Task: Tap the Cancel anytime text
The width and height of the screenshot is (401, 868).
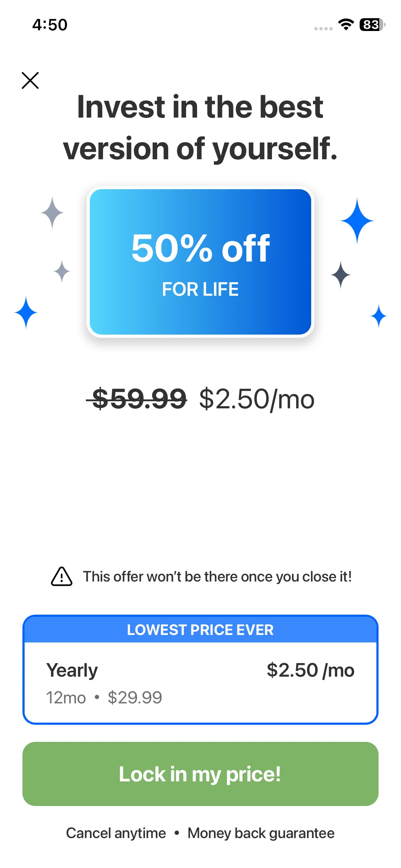Action: (x=116, y=833)
